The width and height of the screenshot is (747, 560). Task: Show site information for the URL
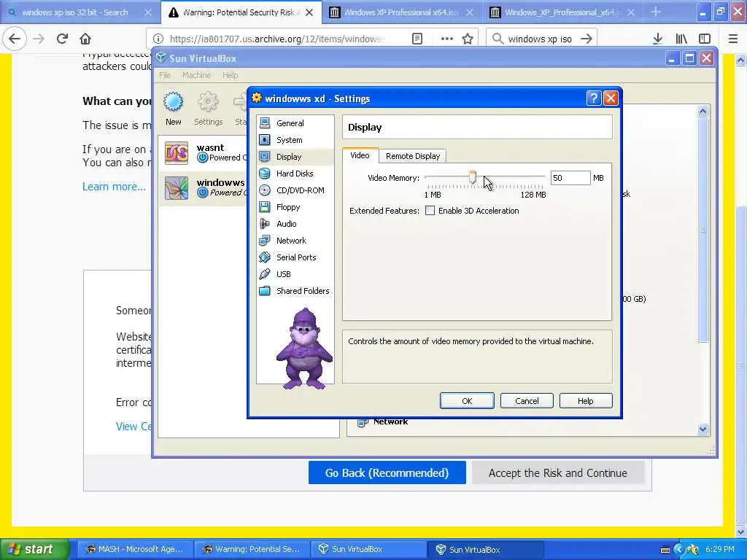158,39
